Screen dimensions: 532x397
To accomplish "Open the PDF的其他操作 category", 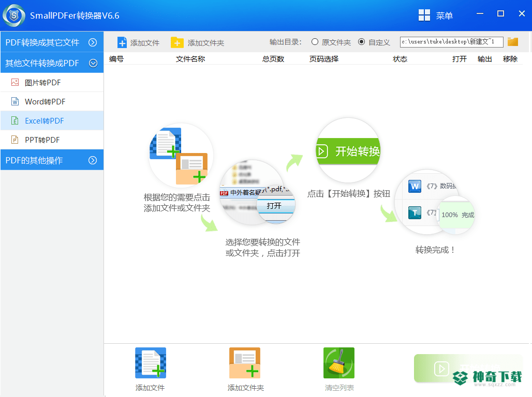I will point(52,160).
